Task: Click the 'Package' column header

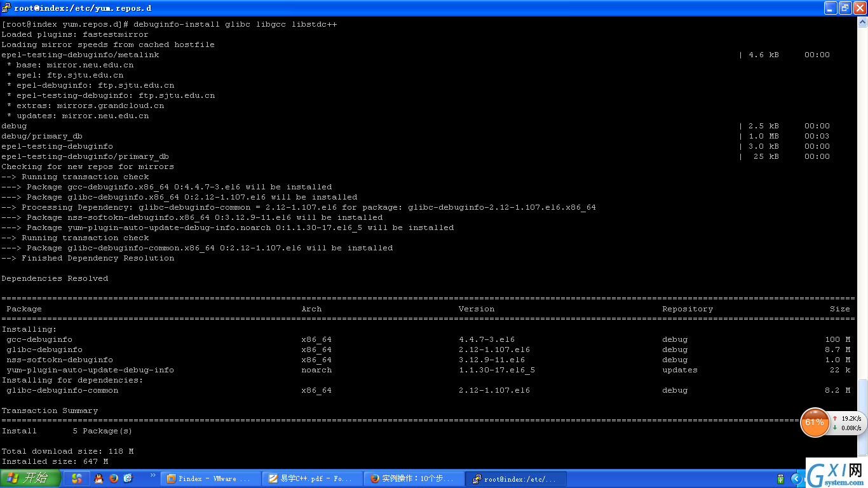Action: point(24,309)
